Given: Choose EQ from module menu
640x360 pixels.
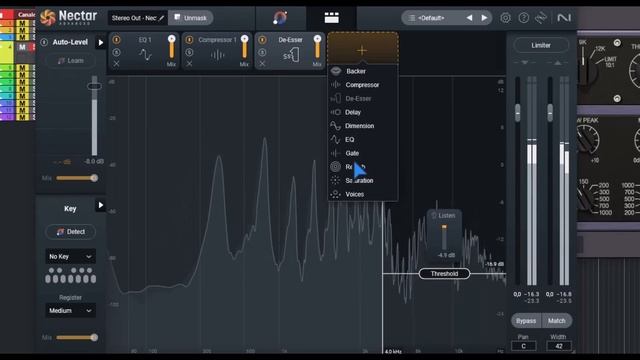Looking at the screenshot, I should pos(362,140).
